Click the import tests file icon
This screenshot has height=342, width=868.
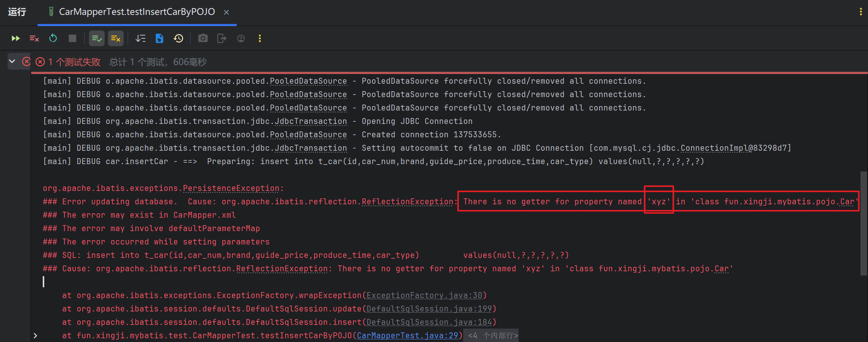point(159,38)
